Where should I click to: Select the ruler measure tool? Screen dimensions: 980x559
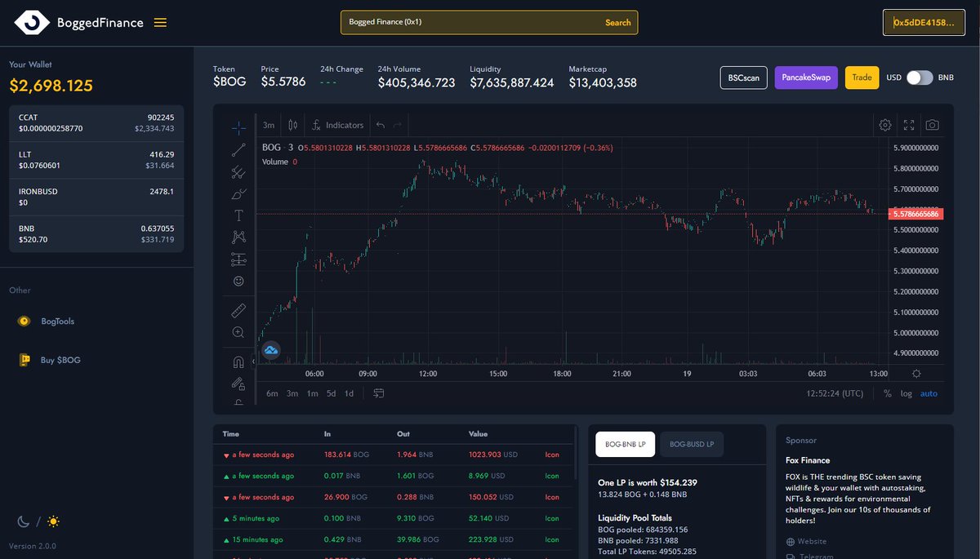[x=238, y=310]
